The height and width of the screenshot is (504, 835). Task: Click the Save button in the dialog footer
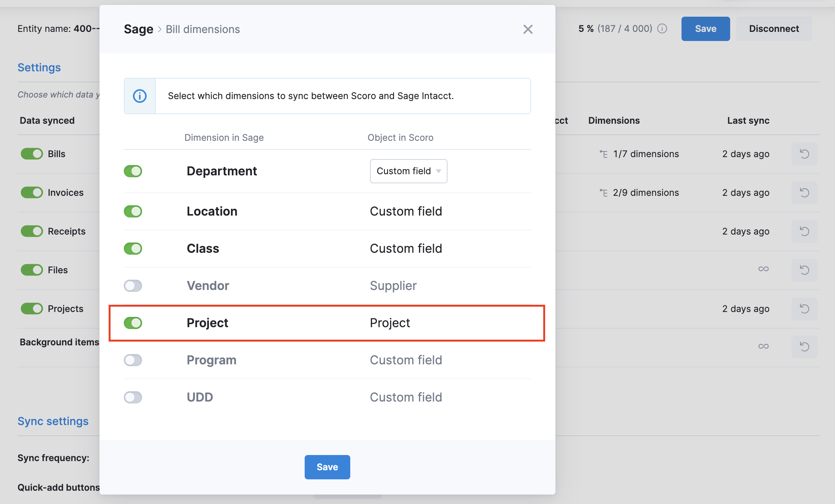[327, 467]
